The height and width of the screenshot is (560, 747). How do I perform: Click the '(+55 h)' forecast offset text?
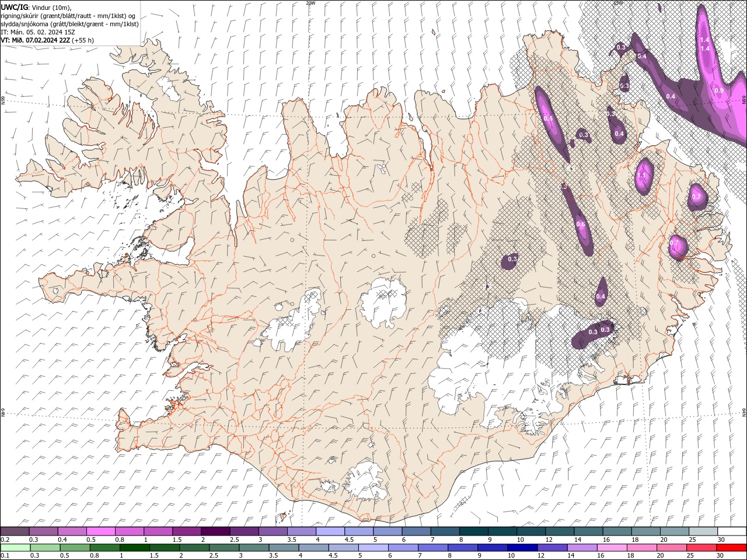(82, 40)
